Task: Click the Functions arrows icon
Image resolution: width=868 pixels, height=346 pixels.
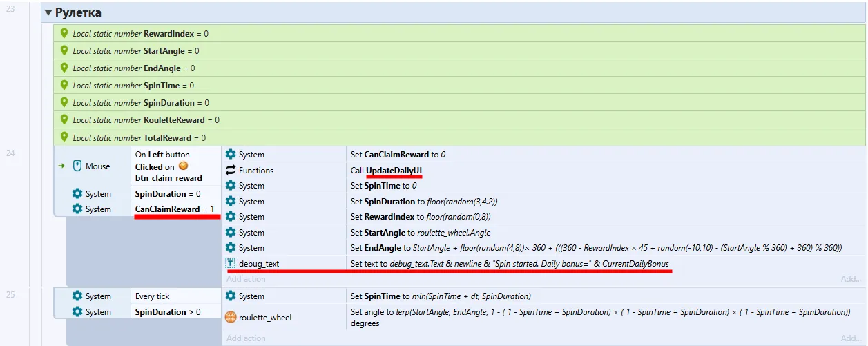Action: point(231,170)
